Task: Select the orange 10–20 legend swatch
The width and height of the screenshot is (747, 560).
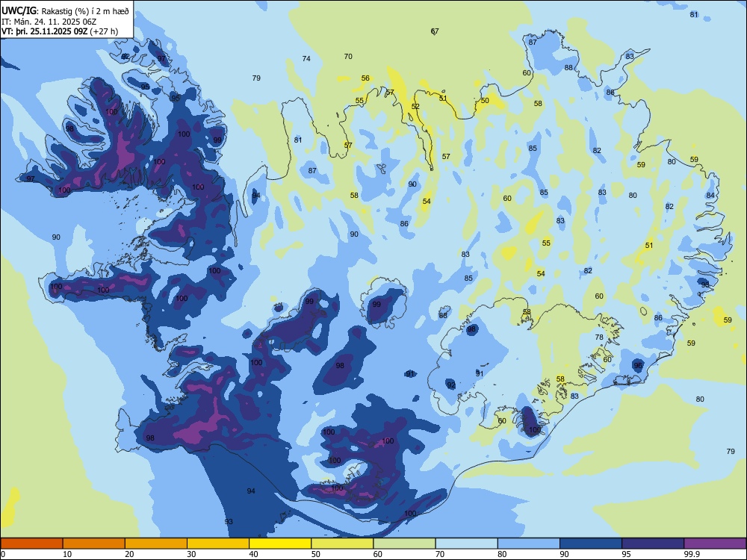Action: pyautogui.click(x=94, y=544)
